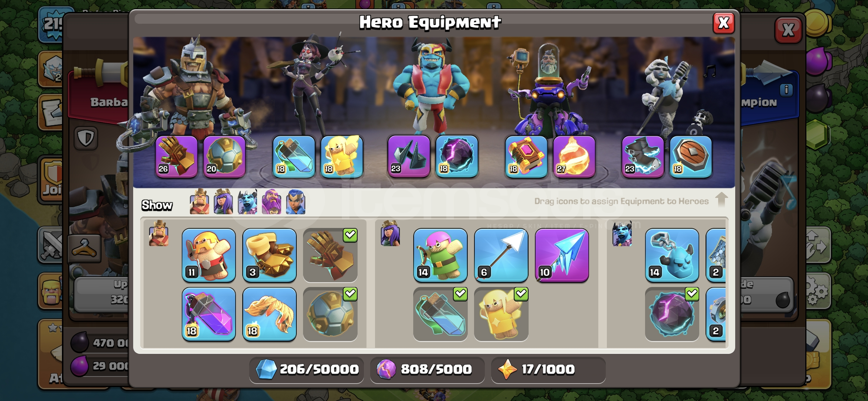Image resolution: width=868 pixels, height=401 pixels.
Task: Select the level 11 Barbarian Puppet equipment
Action: click(x=209, y=255)
